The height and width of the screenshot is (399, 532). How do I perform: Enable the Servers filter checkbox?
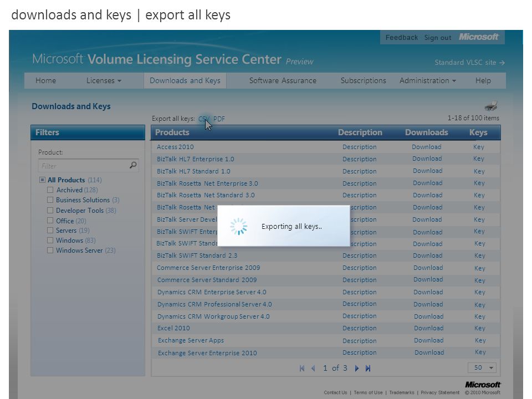pos(50,231)
